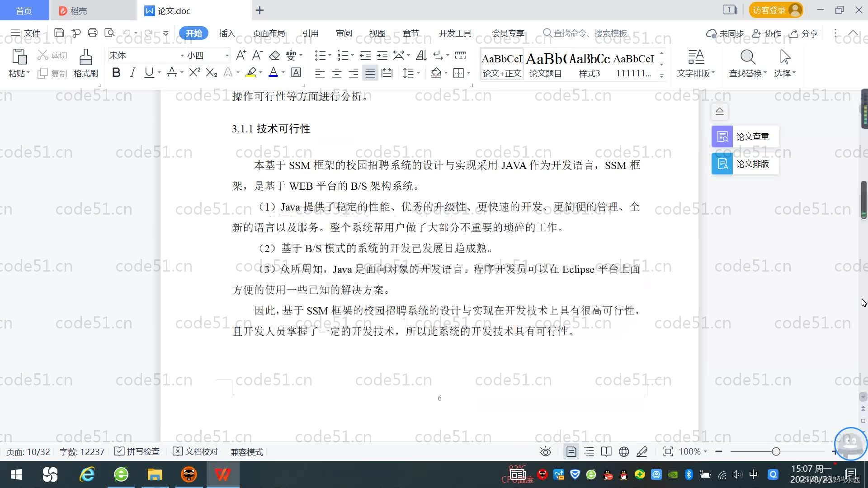Click the 论文查重 plagiarism check button

click(x=744, y=136)
